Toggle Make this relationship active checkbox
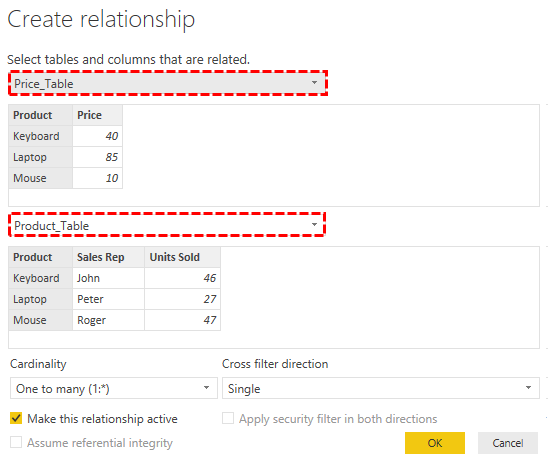 click(16, 418)
